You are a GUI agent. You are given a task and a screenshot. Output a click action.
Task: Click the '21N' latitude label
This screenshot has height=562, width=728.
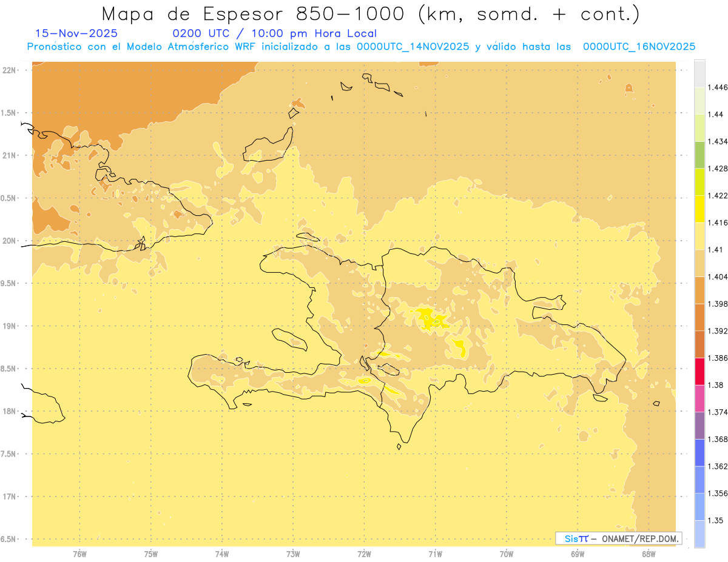point(10,156)
